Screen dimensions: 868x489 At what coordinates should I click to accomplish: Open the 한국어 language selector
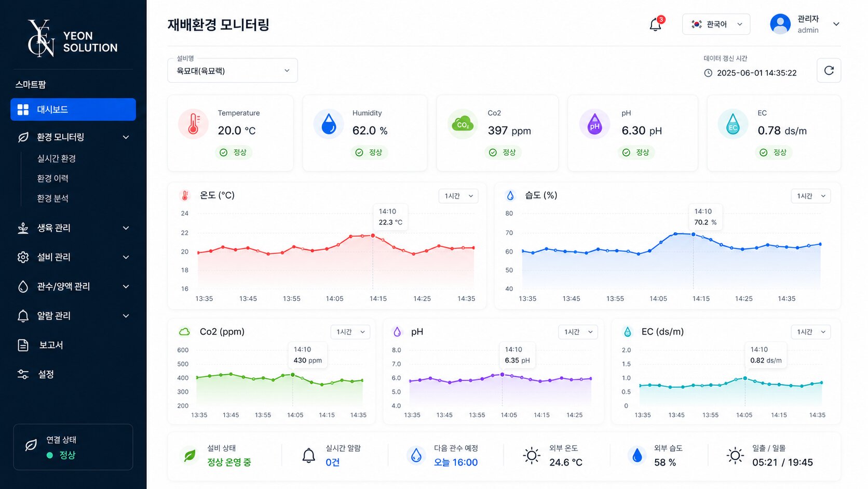[x=716, y=24]
